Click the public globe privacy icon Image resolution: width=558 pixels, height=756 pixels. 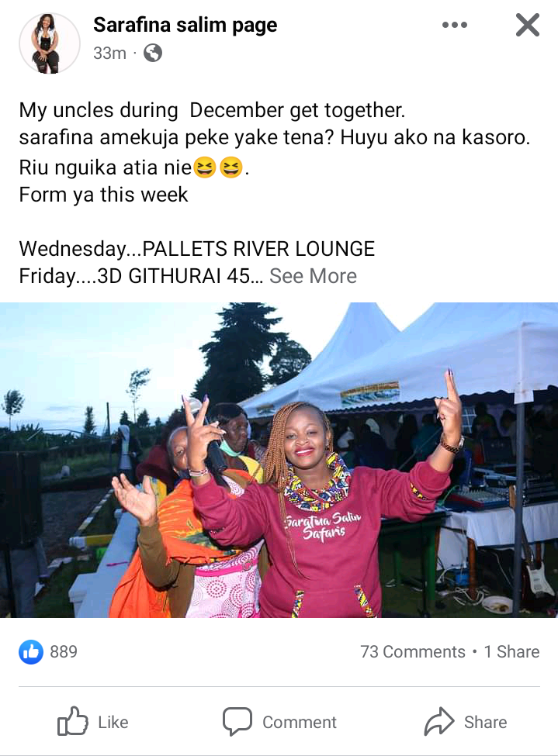tap(153, 53)
